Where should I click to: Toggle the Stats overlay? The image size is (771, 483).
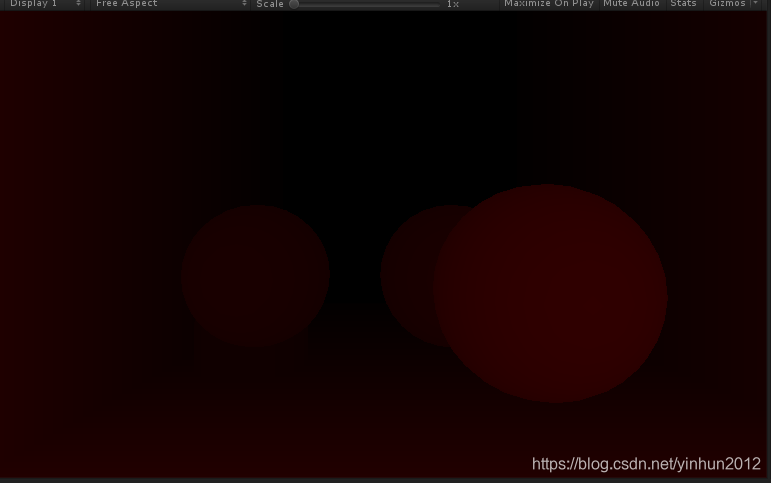683,4
